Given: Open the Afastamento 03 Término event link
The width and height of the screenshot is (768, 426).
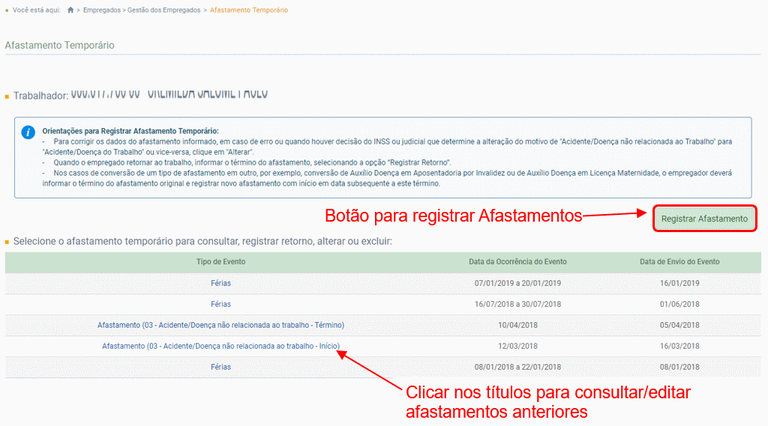Looking at the screenshot, I should pyautogui.click(x=221, y=325).
